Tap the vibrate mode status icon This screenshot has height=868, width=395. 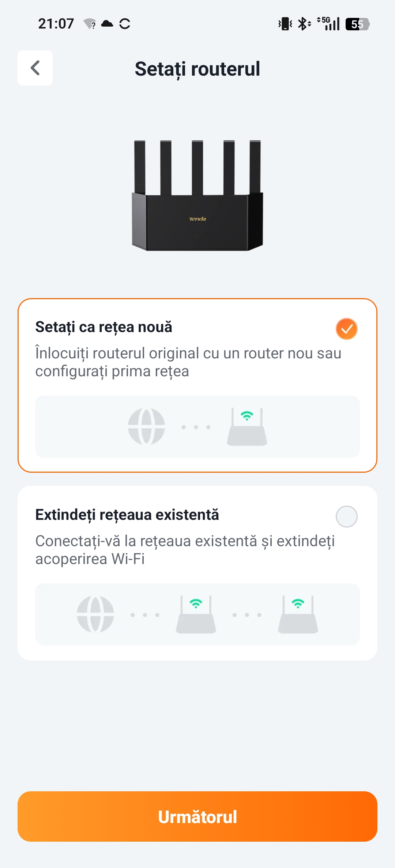(285, 24)
